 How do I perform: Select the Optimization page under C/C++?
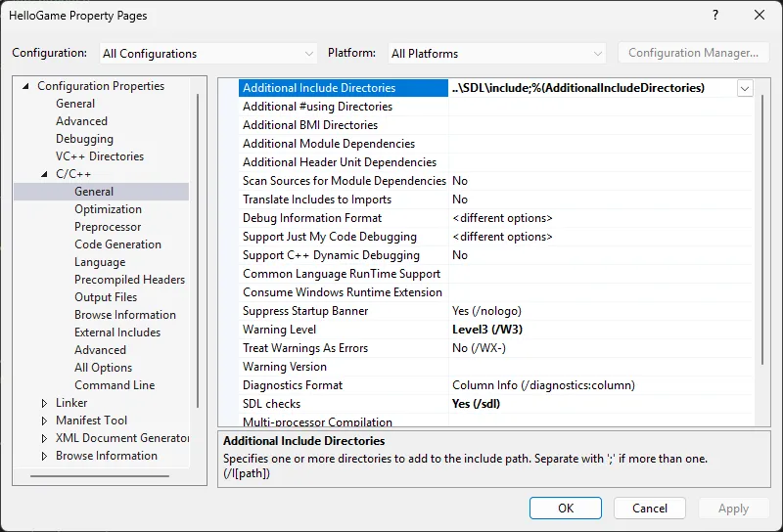click(x=108, y=209)
